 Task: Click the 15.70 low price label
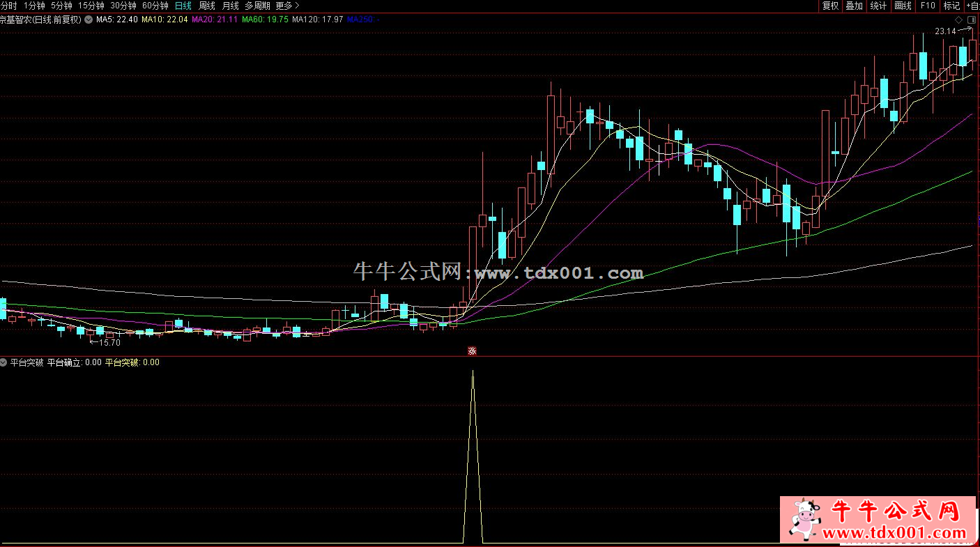point(110,342)
